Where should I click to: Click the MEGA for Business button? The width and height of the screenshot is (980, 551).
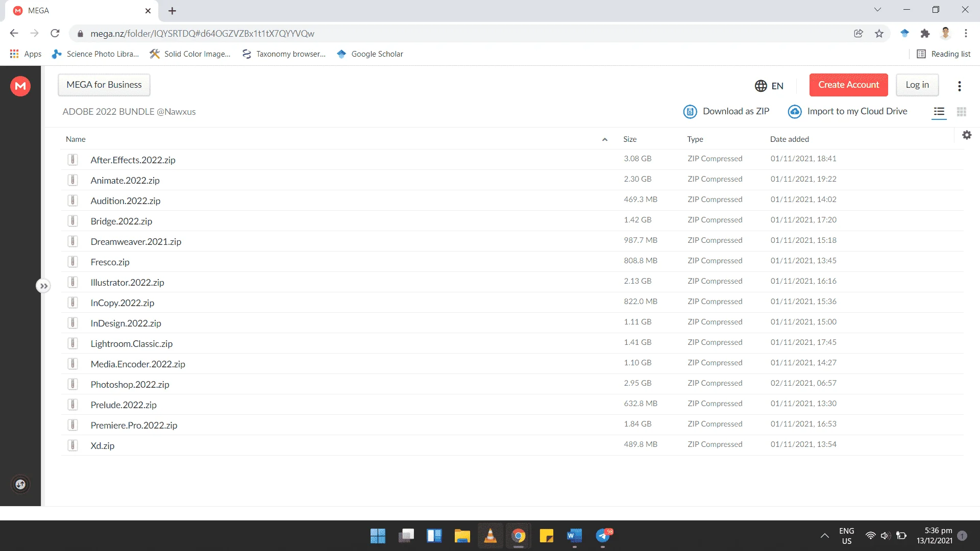104,85
